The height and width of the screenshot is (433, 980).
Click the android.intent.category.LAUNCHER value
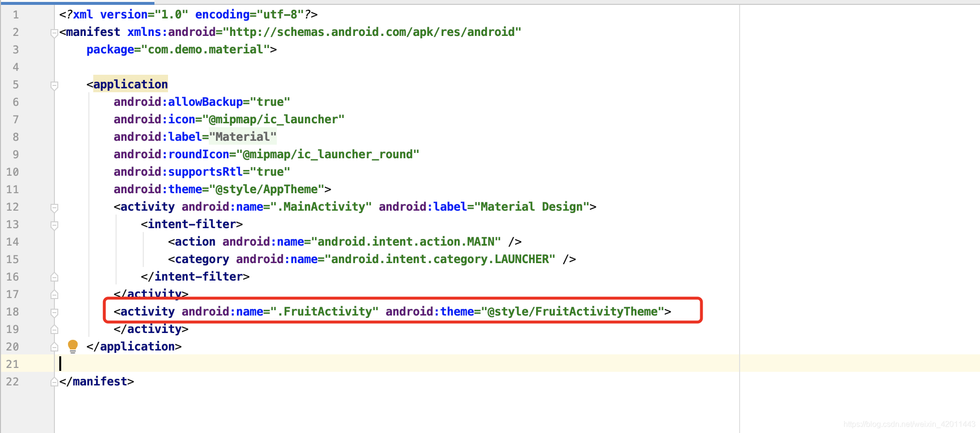pyautogui.click(x=440, y=259)
